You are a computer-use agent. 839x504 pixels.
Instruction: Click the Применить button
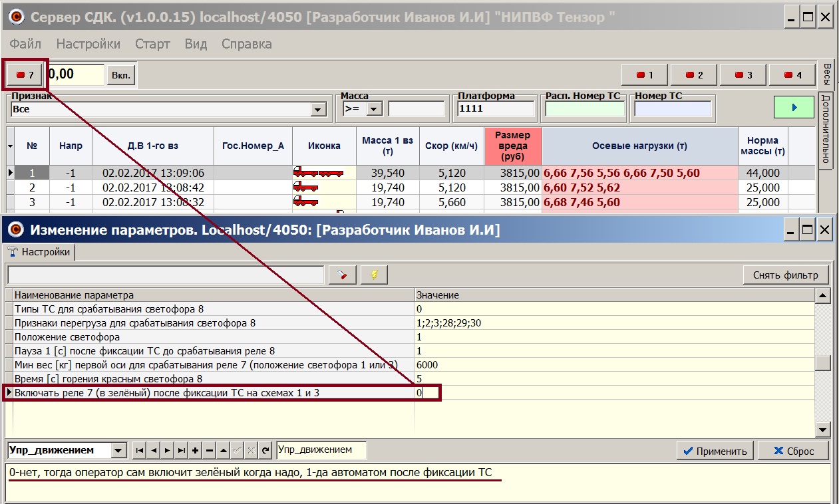click(715, 451)
